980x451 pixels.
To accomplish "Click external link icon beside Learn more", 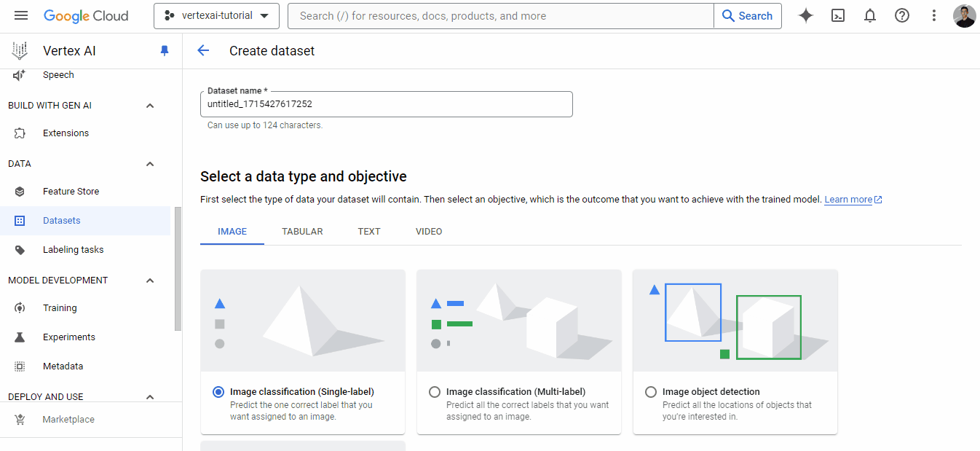I will (x=878, y=200).
